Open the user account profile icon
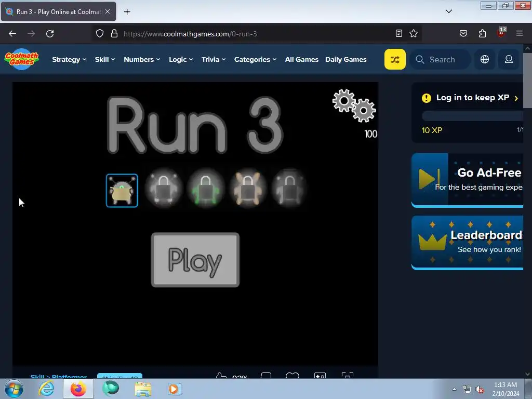 pos(509,59)
